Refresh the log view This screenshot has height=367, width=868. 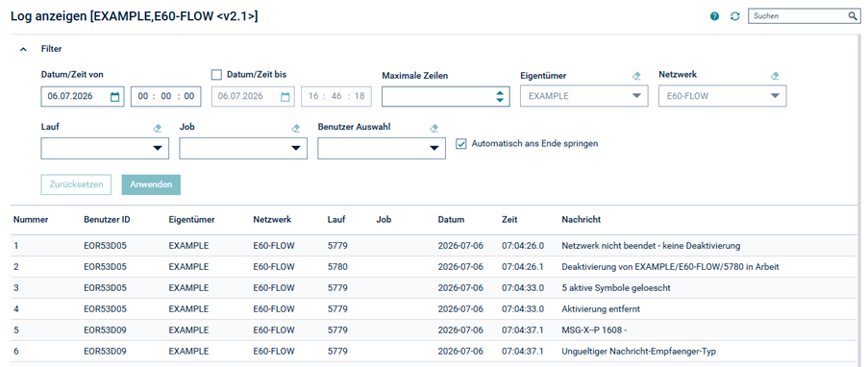coord(734,16)
